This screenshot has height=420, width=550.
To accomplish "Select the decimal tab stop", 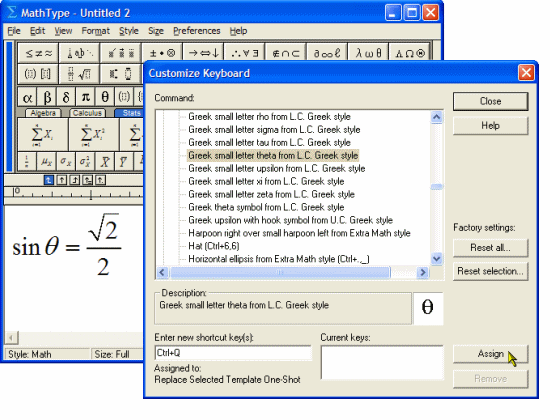I will tap(101, 180).
